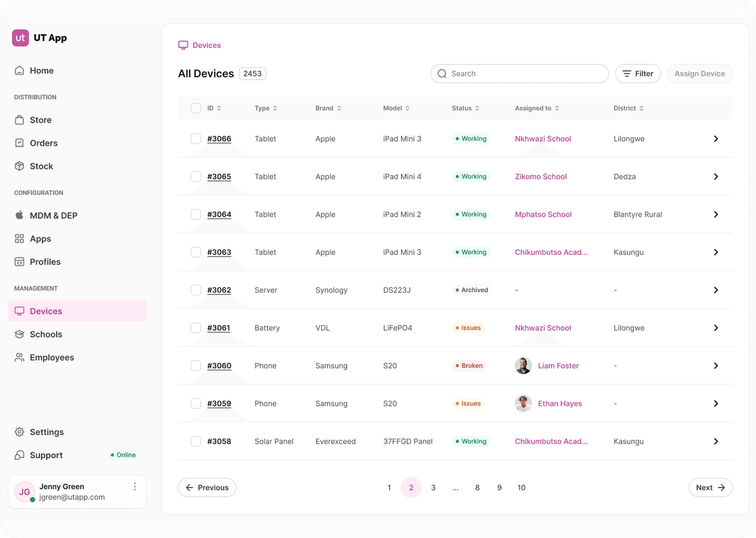Click the UT App logo icon
This screenshot has width=756, height=538.
(20, 38)
